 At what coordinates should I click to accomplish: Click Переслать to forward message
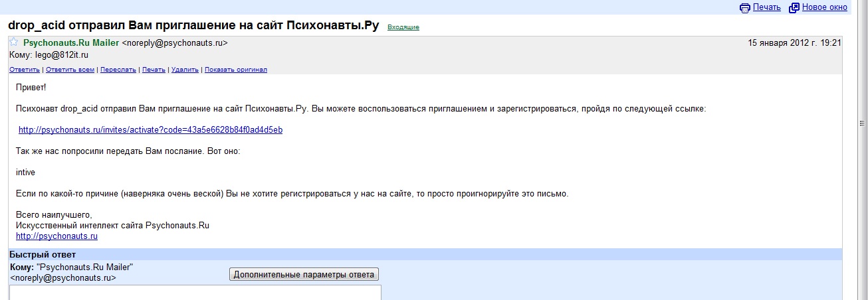click(x=118, y=69)
